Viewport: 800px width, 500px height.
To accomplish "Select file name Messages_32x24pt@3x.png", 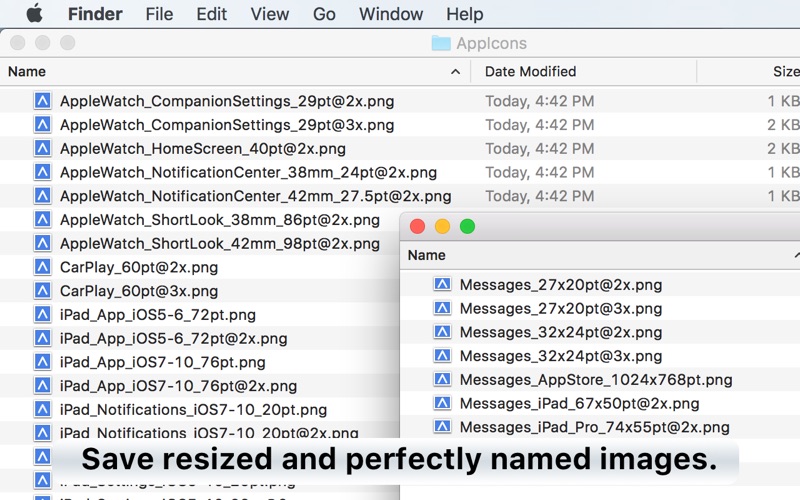I will [561, 356].
